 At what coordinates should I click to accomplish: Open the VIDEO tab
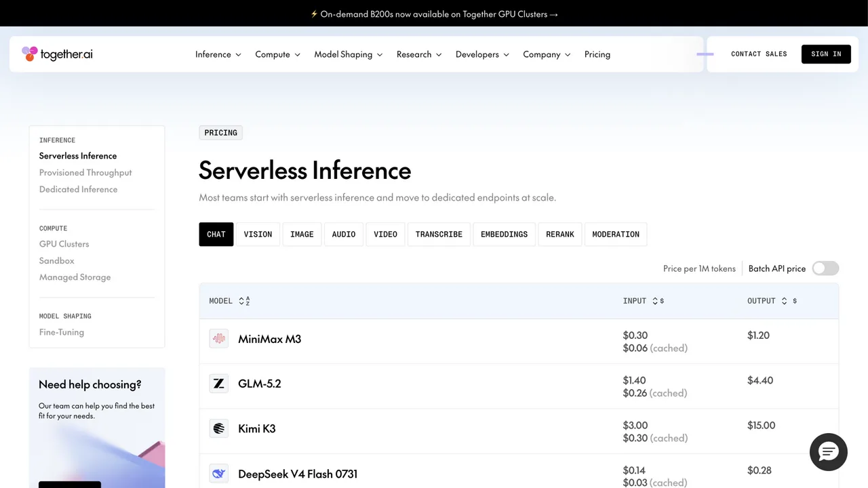[385, 234]
